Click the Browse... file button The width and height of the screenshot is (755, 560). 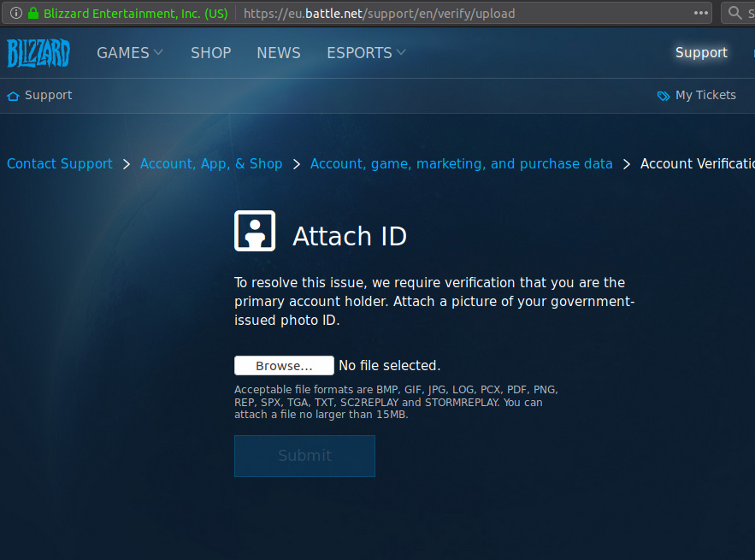[x=284, y=365]
